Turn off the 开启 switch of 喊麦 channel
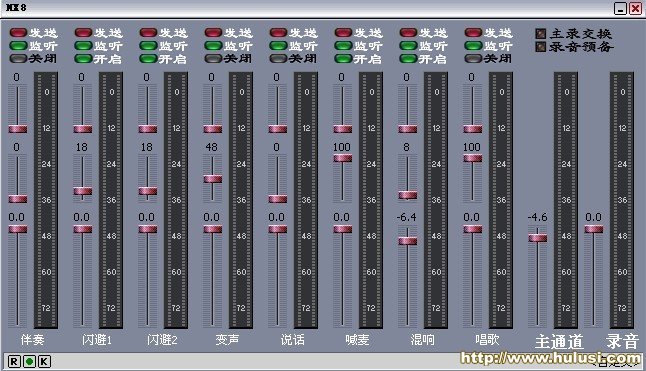 343,58
